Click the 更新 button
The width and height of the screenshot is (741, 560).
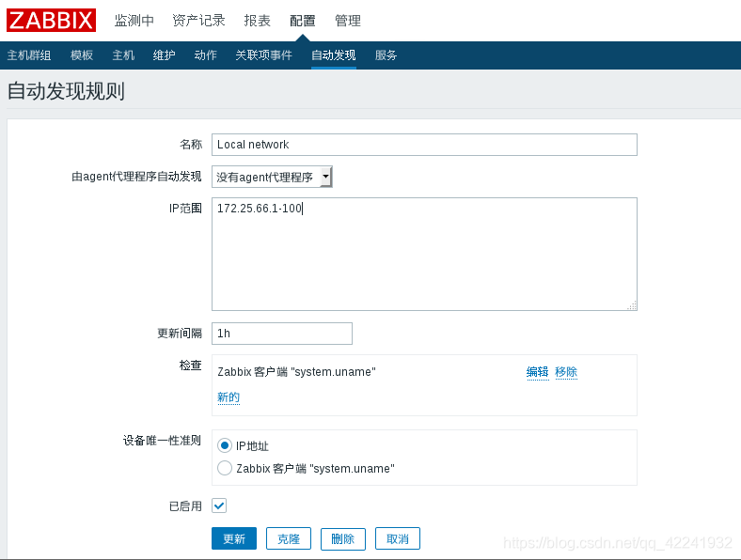(x=234, y=538)
